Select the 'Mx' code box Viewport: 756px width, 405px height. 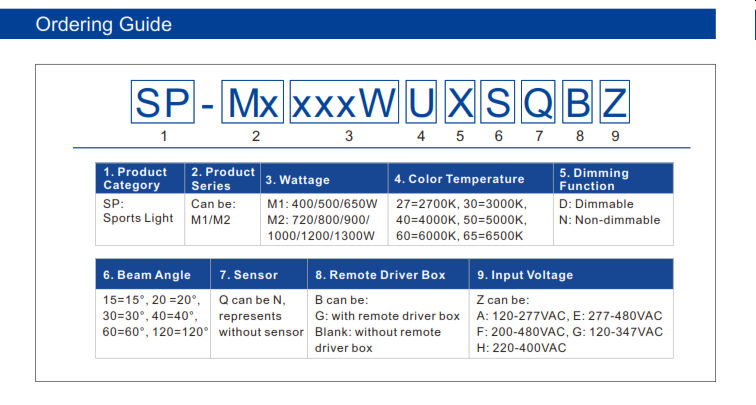point(252,102)
